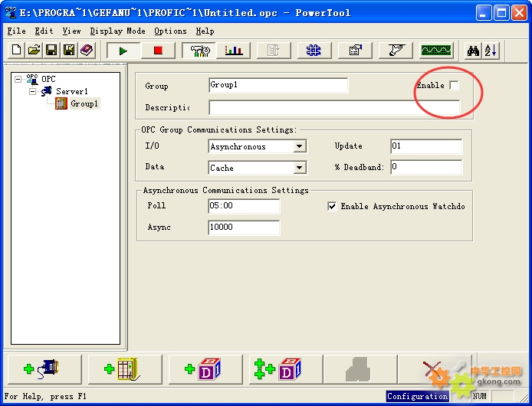Add single data block item

point(205,369)
